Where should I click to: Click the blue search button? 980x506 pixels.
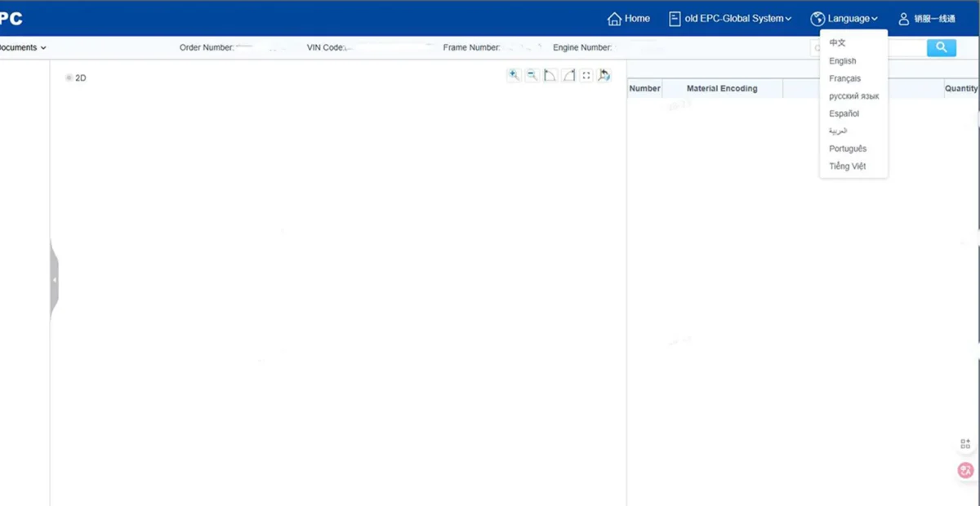pos(941,47)
